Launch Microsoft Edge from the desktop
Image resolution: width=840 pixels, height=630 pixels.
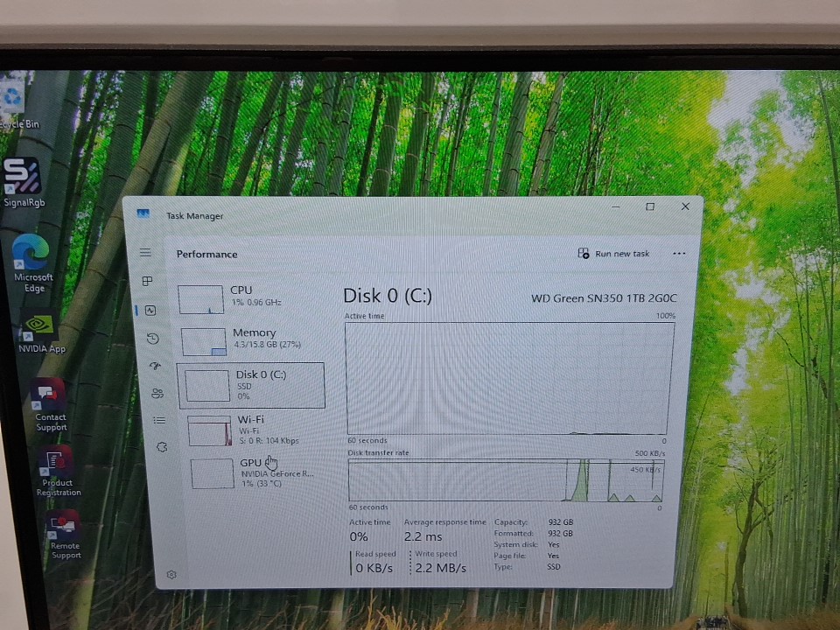32,263
